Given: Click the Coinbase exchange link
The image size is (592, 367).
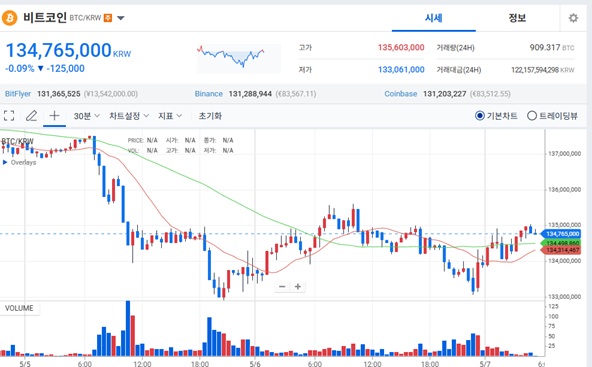Looking at the screenshot, I should [401, 94].
